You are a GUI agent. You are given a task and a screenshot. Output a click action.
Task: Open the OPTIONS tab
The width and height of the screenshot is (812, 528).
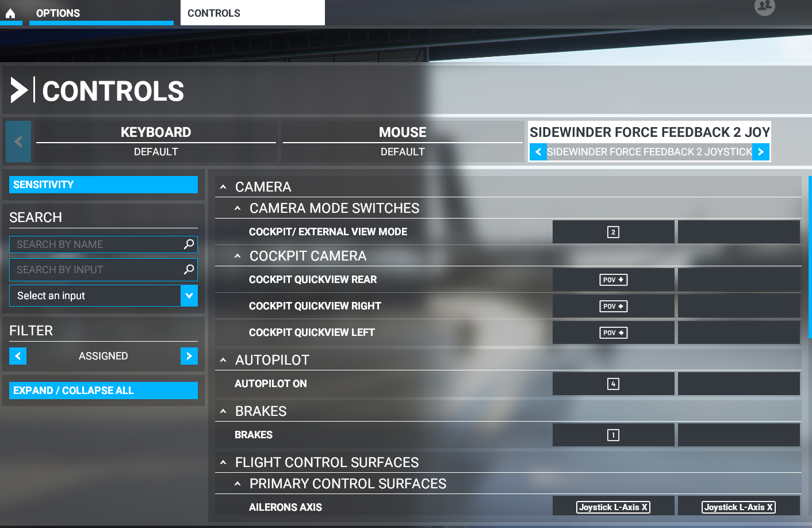101,13
